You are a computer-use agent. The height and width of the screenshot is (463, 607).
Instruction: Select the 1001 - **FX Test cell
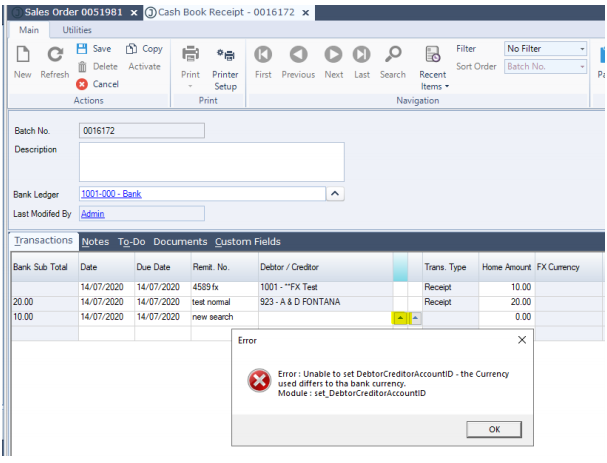tap(326, 287)
